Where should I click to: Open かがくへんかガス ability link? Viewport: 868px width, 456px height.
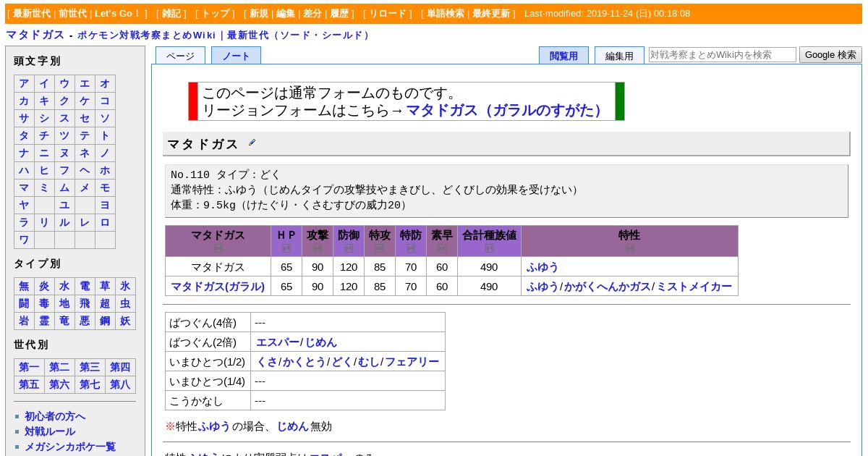[x=608, y=287]
